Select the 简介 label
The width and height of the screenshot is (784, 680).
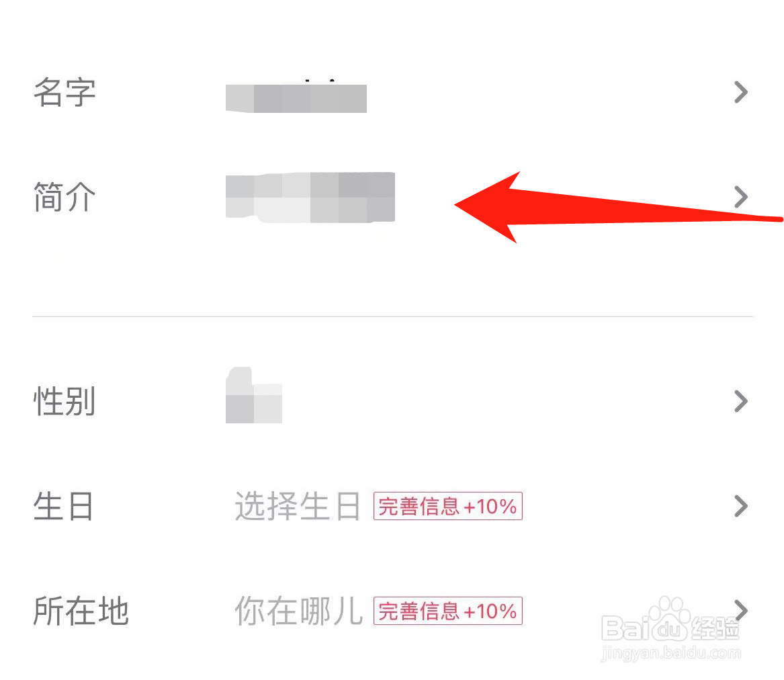pos(64,197)
